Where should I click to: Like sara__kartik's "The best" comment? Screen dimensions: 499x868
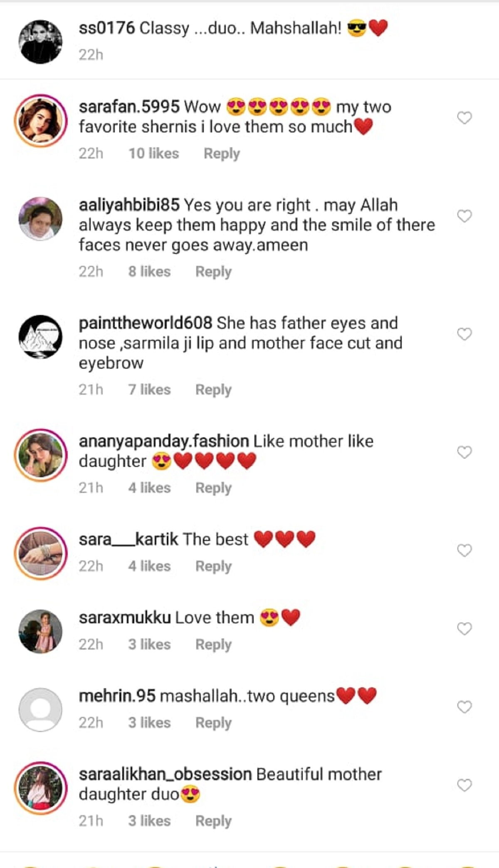click(464, 551)
